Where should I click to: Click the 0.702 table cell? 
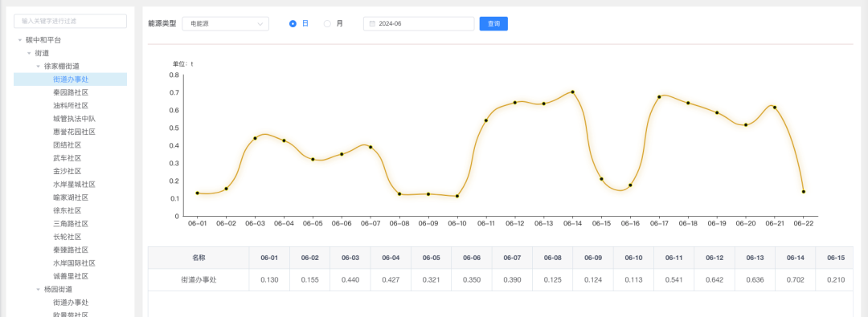click(x=796, y=280)
